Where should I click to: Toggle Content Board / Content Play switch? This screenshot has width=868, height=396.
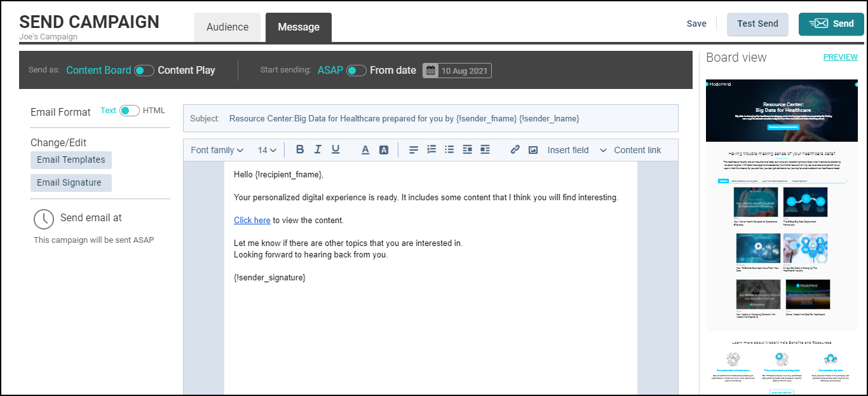pos(144,71)
